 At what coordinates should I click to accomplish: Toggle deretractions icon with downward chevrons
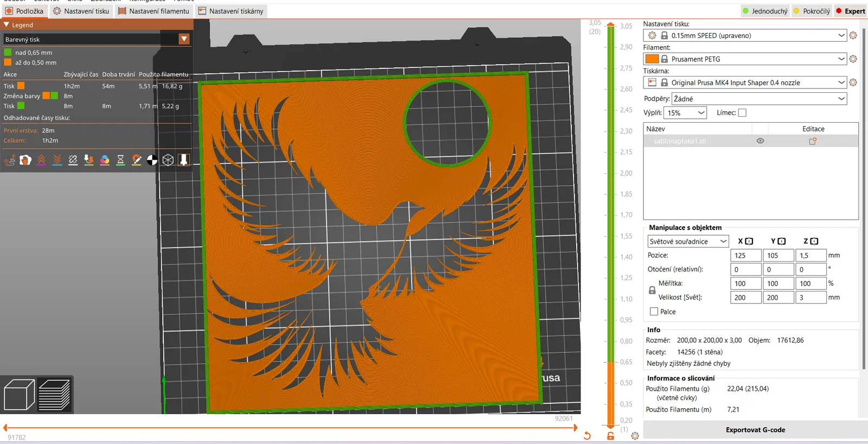57,160
